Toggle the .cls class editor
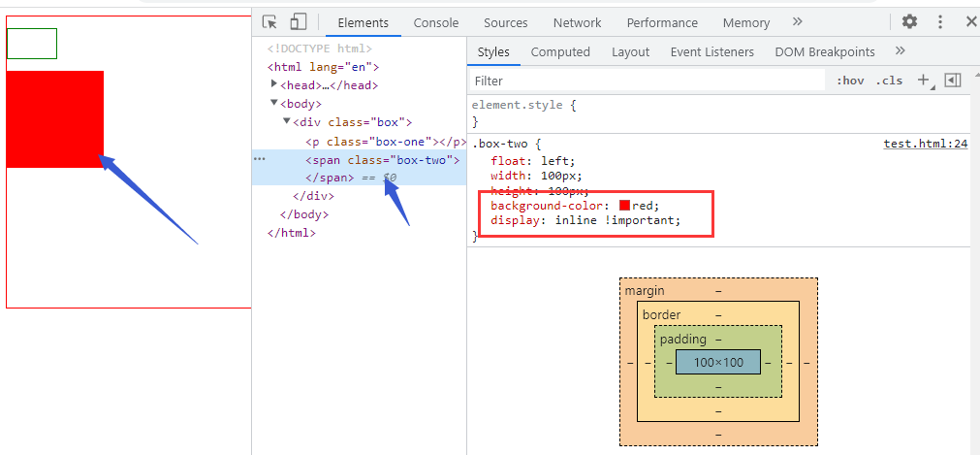 point(889,81)
